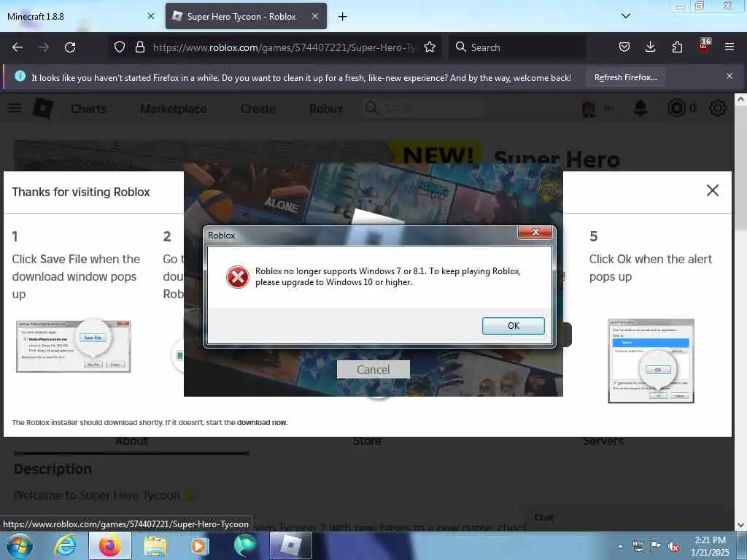
Task: Click the Roblox logo home icon
Action: 42,108
